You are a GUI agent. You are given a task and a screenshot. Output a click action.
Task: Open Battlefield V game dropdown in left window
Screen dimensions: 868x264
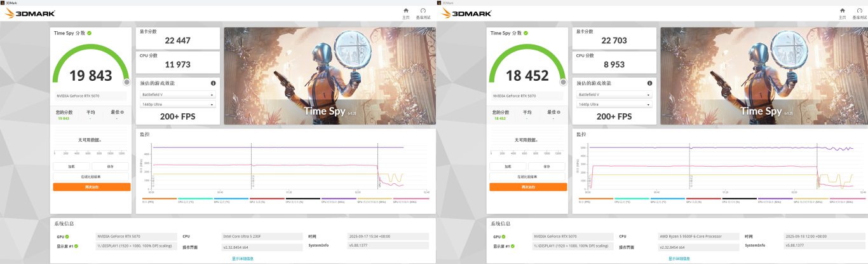pyautogui.click(x=178, y=94)
